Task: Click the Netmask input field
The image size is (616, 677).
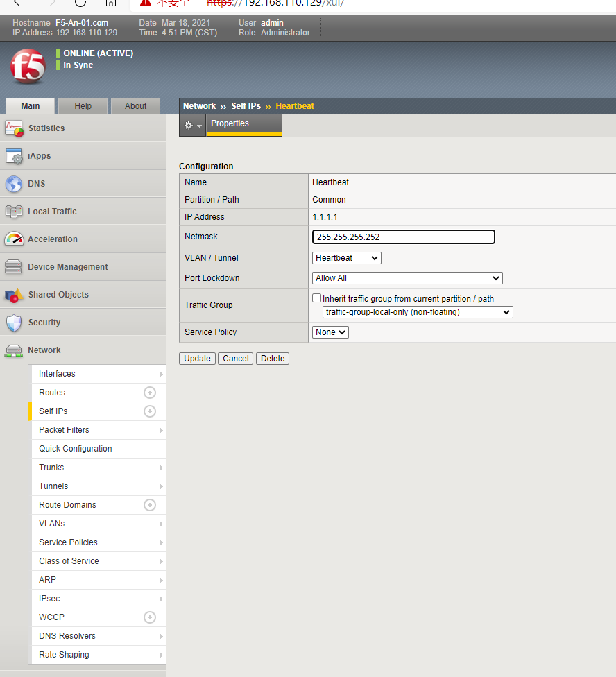Action: pos(404,237)
